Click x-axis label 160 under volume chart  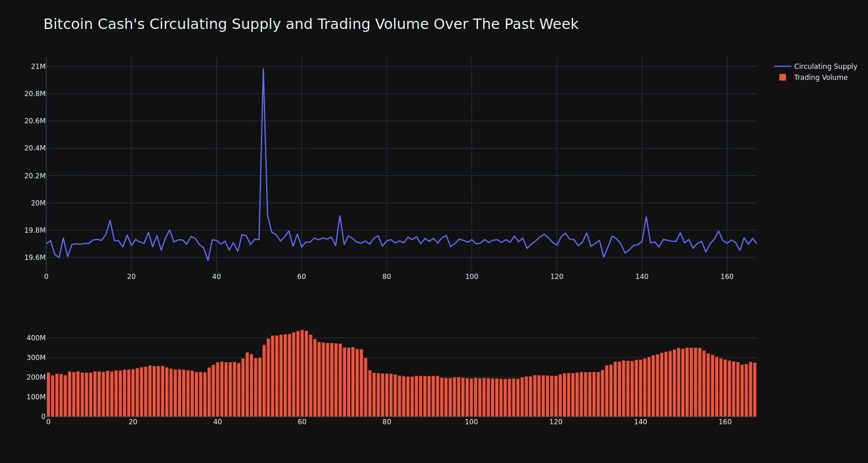tap(725, 422)
